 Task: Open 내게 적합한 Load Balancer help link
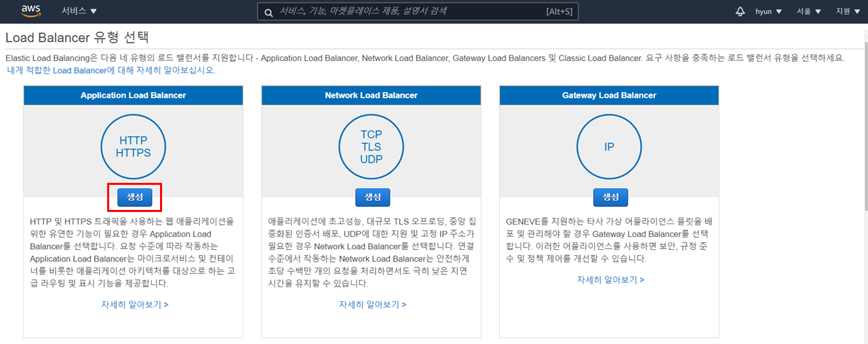111,70
